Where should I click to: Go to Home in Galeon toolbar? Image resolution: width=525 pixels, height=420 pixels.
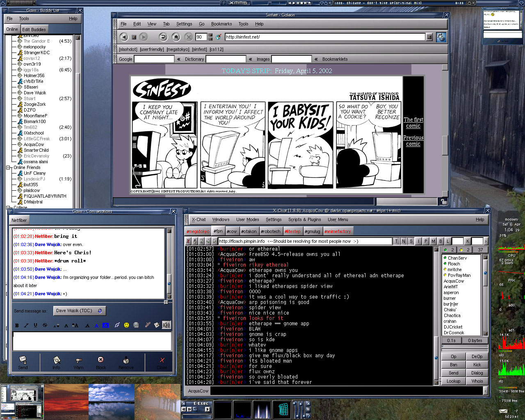click(176, 37)
